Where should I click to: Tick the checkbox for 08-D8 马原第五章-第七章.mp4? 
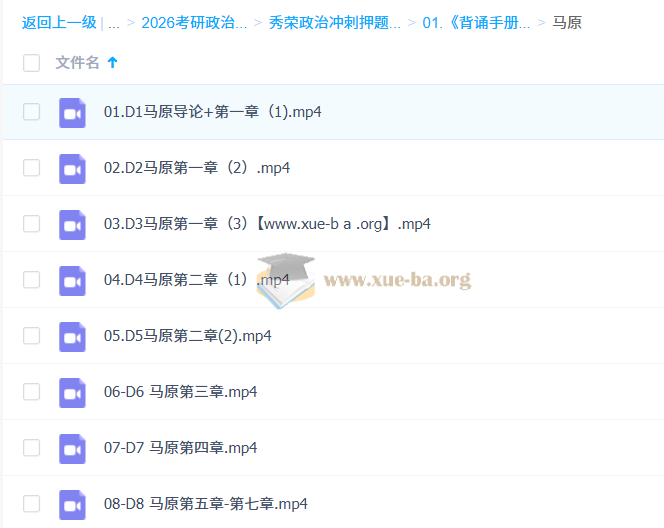click(31, 504)
